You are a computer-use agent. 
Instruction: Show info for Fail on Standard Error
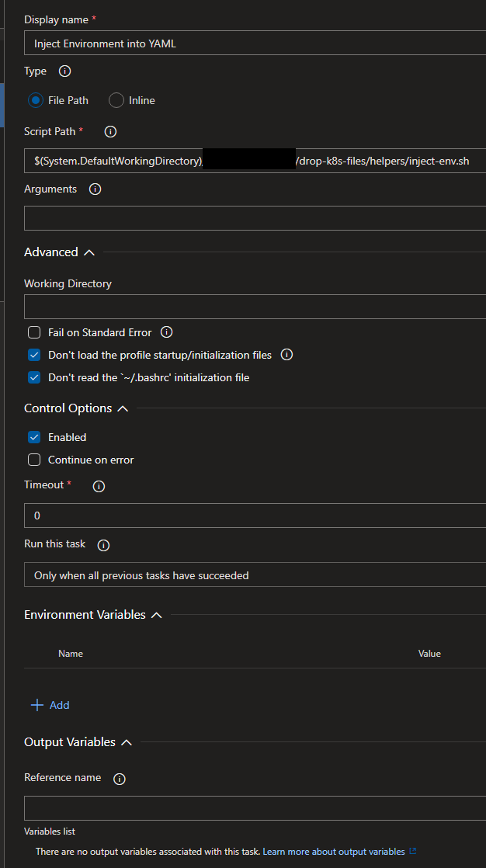[x=166, y=332]
